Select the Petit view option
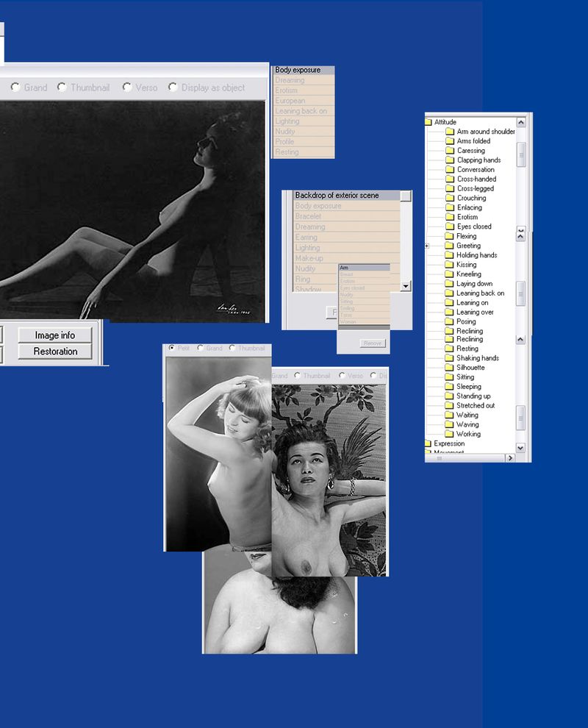Screen dimensions: 588x728 (x=173, y=348)
